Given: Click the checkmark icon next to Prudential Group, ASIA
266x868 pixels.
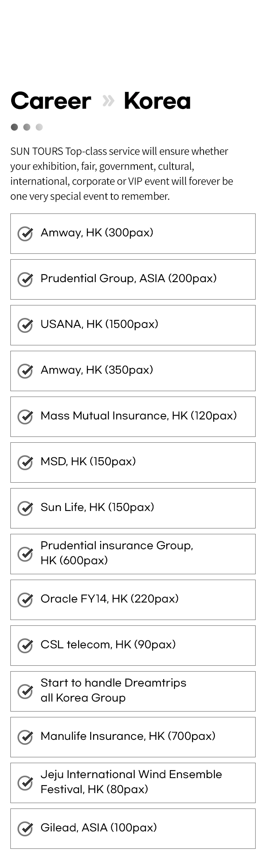Looking at the screenshot, I should [x=25, y=279].
